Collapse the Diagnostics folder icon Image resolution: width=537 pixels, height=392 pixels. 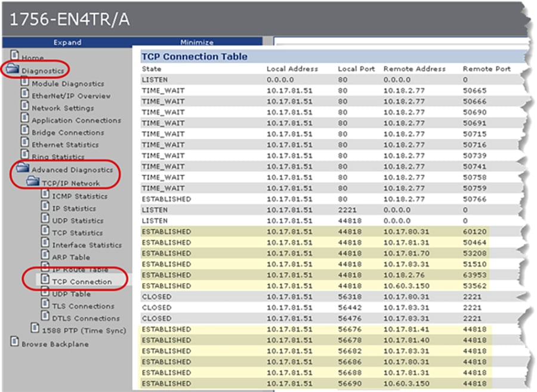tap(13, 69)
